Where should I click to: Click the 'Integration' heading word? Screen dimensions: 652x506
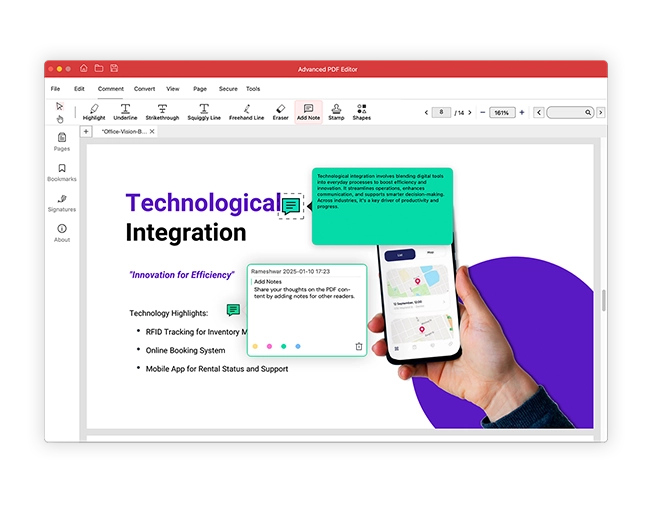[186, 232]
